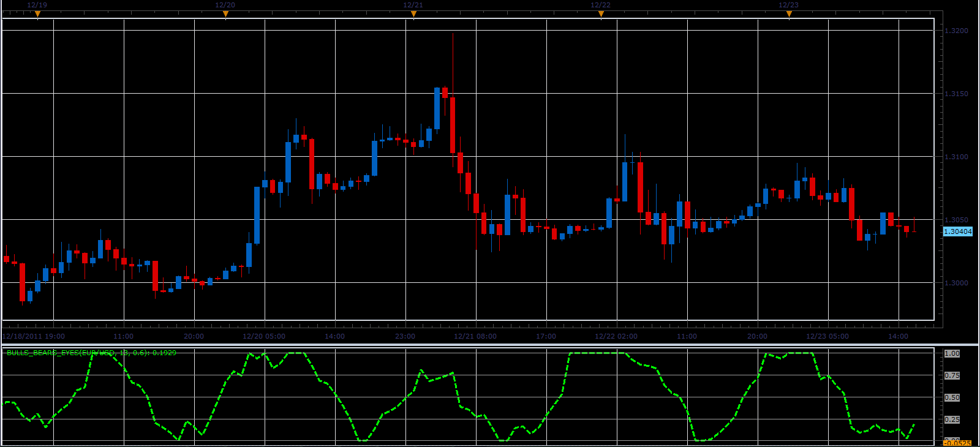Select the orange 12/21 day marker triangle
Image resolution: width=980 pixels, height=447 pixels.
413,13
